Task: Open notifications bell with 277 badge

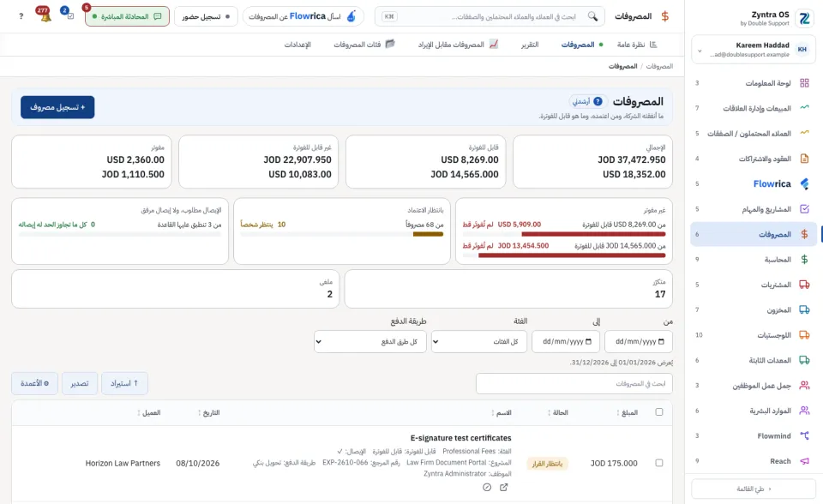Action: pos(45,15)
